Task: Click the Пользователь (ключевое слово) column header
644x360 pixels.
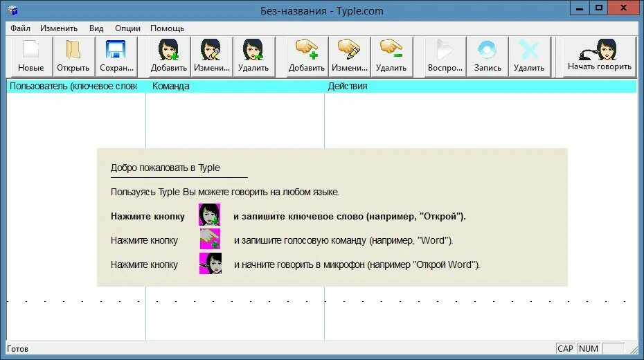Action: pos(76,87)
